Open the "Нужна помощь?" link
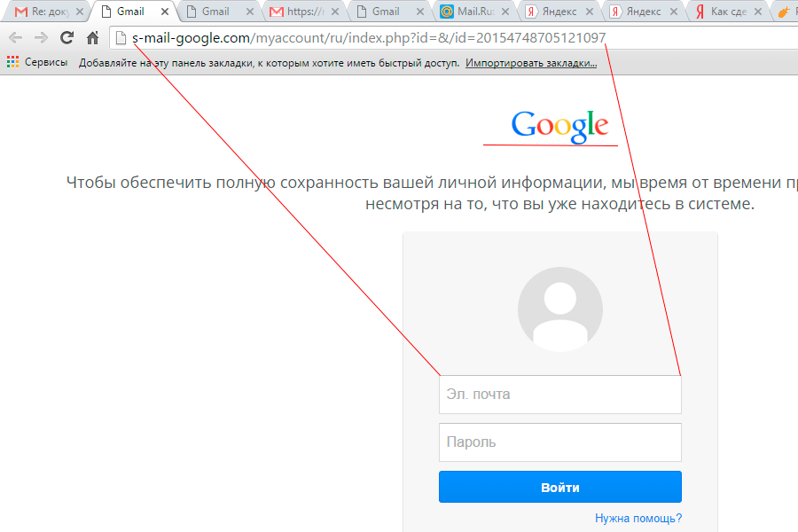Screen dimensions: 798x532 pos(638,519)
